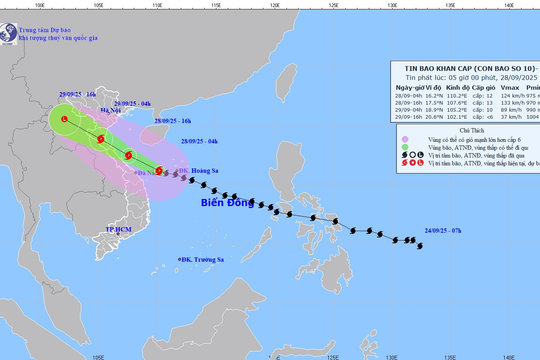Click the red L symbol in the legend

pyautogui.click(x=420, y=163)
